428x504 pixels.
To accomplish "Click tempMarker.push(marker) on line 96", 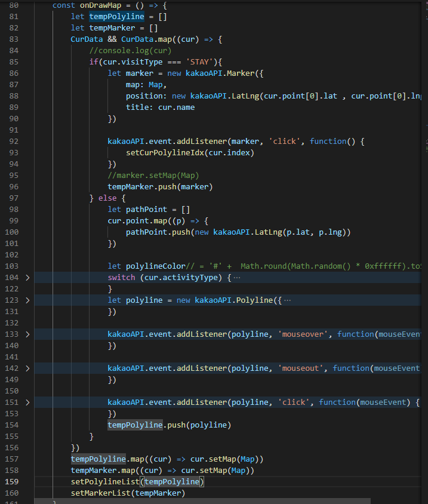I will 160,187.
